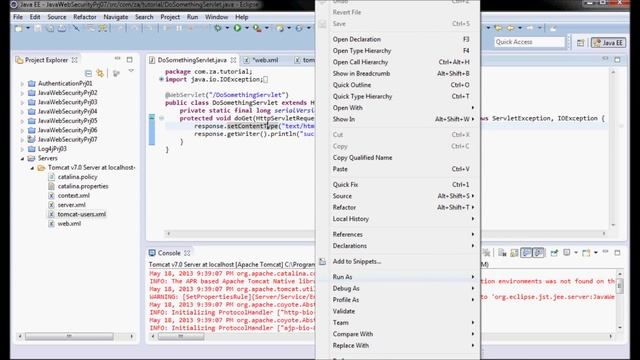Collapse the doGet method fold marker
This screenshot has width=640, height=360.
click(x=162, y=118)
